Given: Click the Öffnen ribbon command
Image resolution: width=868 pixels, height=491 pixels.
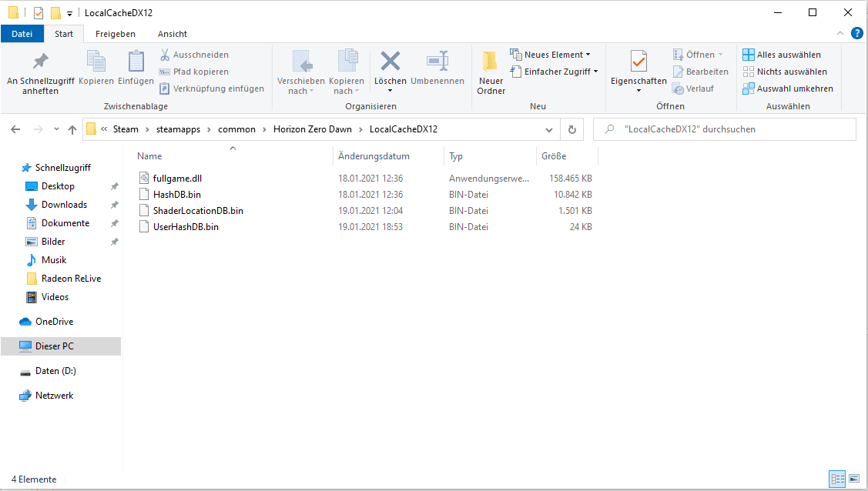Looking at the screenshot, I should point(698,55).
